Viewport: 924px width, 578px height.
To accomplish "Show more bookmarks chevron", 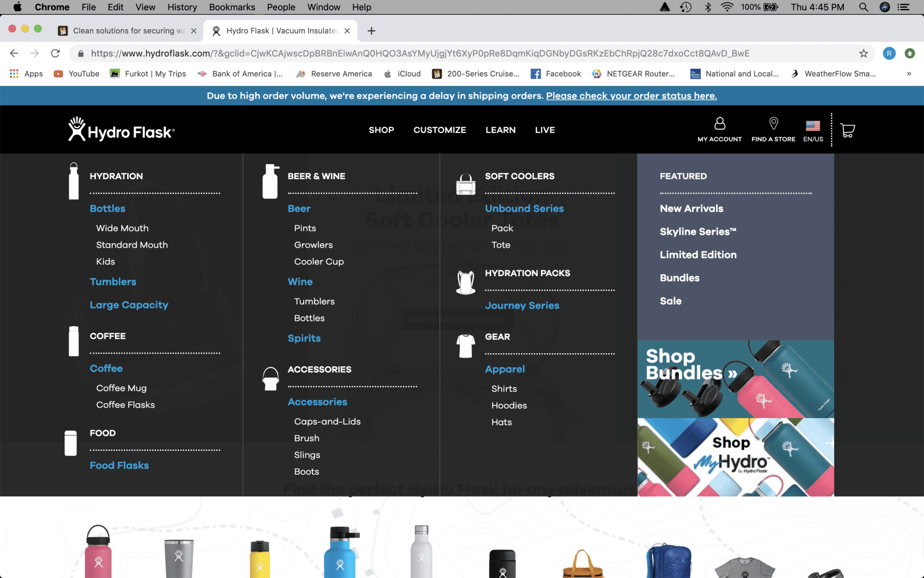I will [x=909, y=74].
